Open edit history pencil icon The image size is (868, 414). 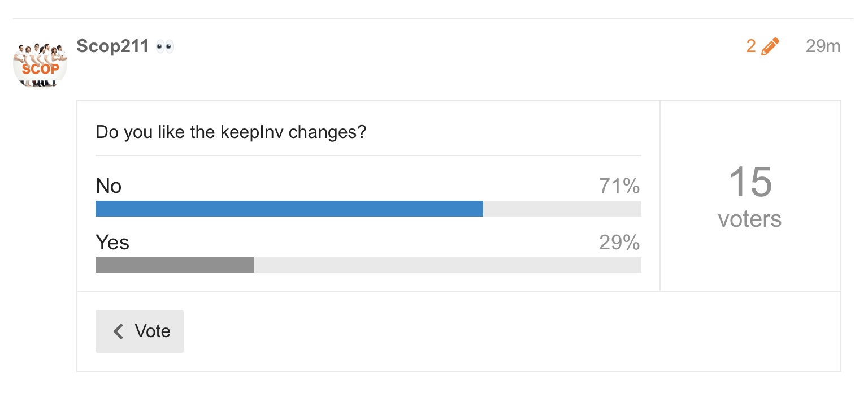pyautogui.click(x=770, y=46)
